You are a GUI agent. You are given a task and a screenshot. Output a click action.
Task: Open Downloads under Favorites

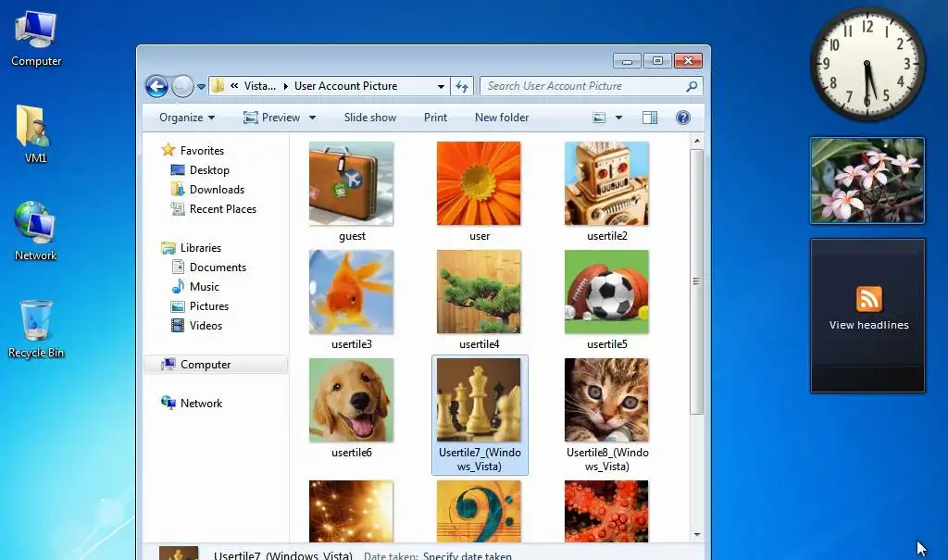[x=217, y=189]
